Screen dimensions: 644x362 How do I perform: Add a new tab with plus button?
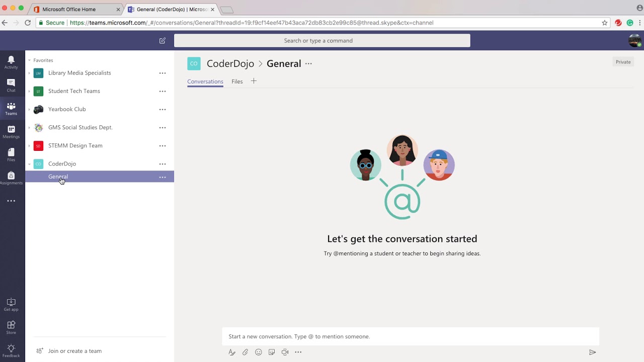click(254, 81)
